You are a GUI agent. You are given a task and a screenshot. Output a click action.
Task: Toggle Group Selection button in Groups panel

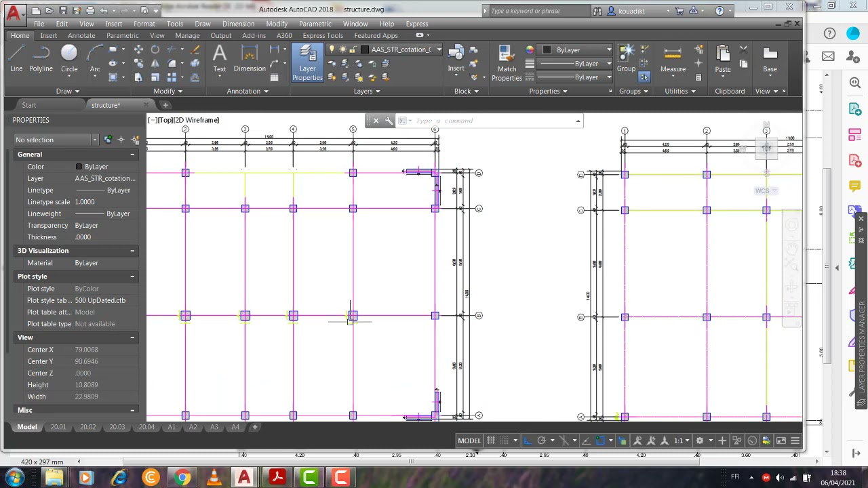tap(644, 77)
